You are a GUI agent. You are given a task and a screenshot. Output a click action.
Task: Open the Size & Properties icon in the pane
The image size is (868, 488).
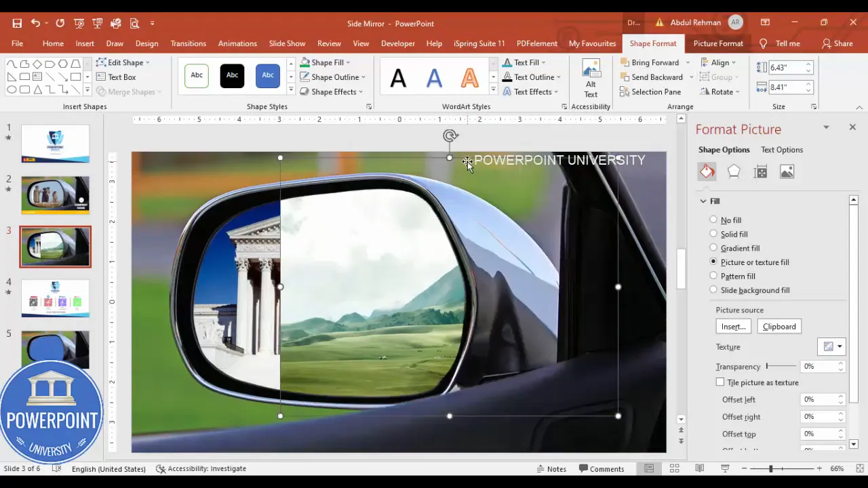click(x=760, y=172)
